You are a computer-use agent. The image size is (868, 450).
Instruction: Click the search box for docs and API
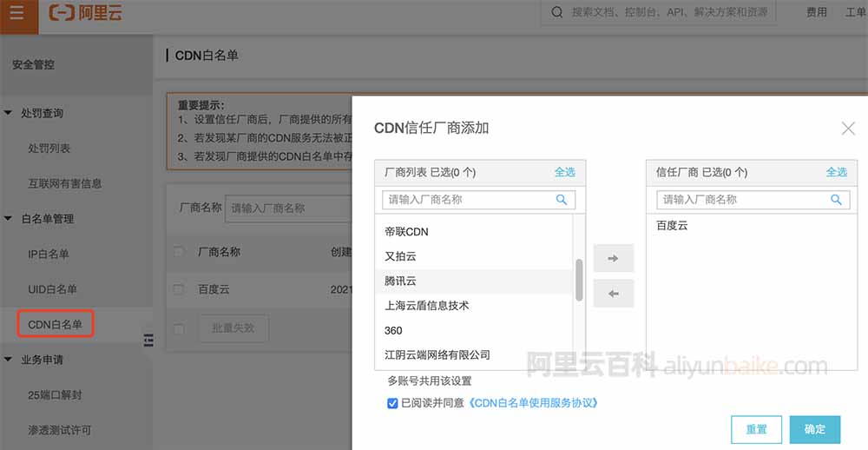pos(658,12)
